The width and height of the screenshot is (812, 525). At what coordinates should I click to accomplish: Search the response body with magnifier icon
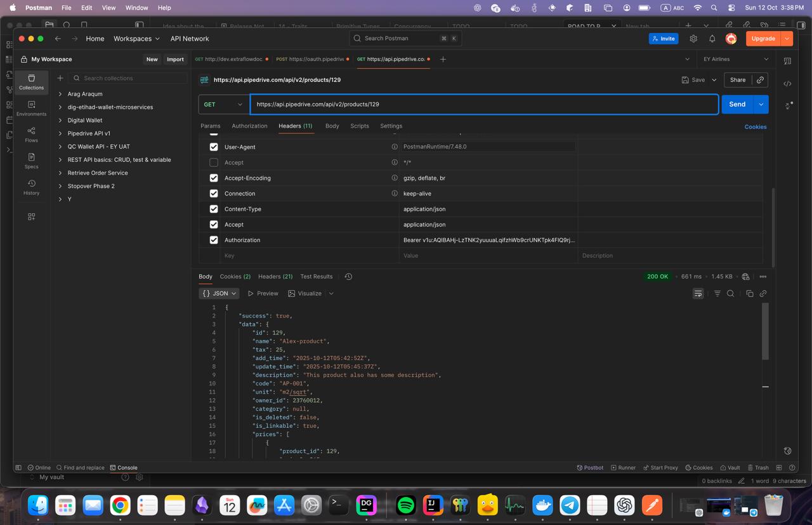[731, 293]
